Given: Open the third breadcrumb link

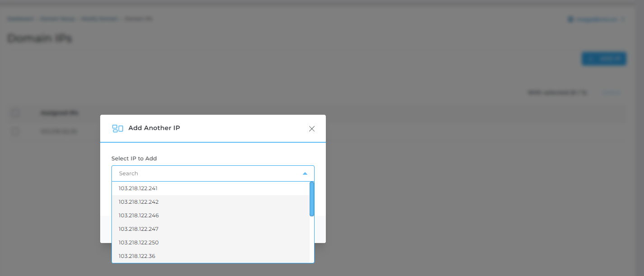Looking at the screenshot, I should (x=100, y=19).
